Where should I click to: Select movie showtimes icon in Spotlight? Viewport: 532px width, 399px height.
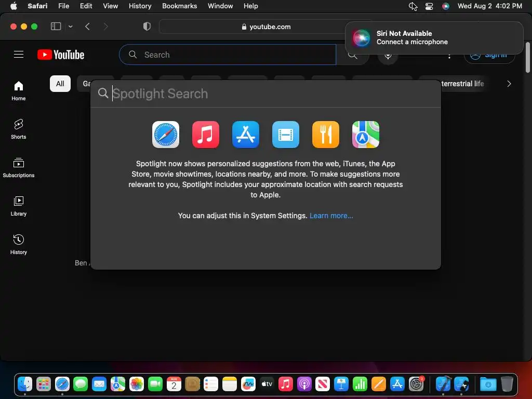coord(286,135)
